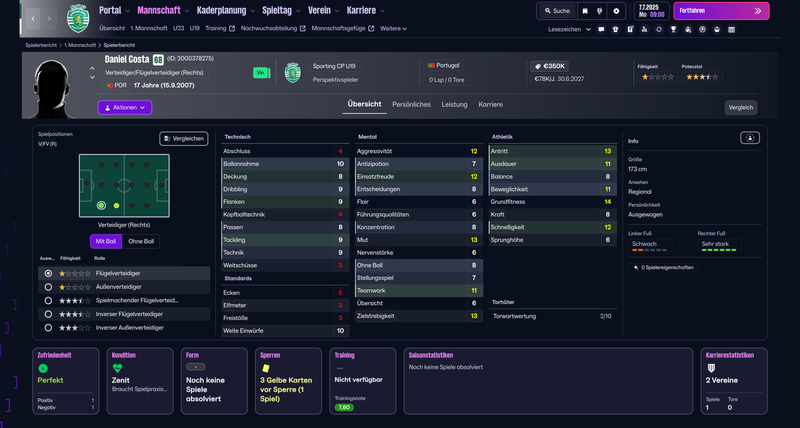Open the clipboard shortcut icon with notification dot
Screen dimensions: 800x428
tap(630, 30)
